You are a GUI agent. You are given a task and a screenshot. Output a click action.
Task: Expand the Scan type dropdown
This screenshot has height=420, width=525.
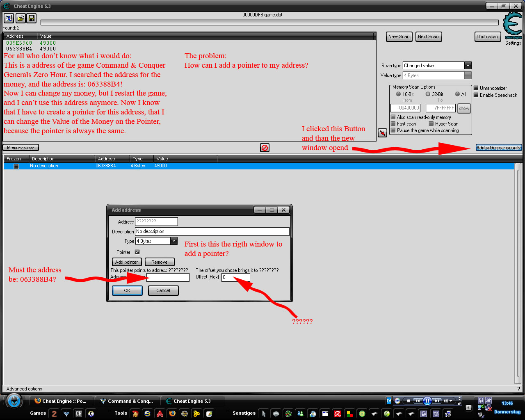468,66
